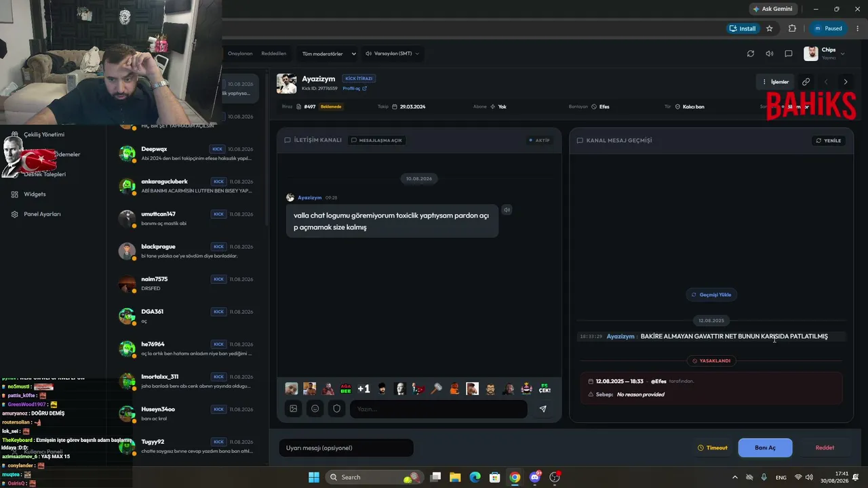868x488 pixels.
Task: Insert the +1 emote
Action: click(363, 389)
